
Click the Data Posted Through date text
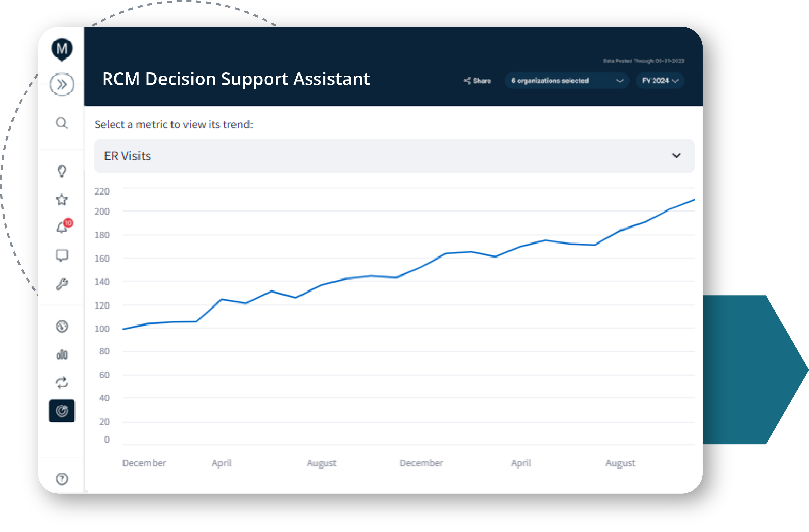point(643,61)
